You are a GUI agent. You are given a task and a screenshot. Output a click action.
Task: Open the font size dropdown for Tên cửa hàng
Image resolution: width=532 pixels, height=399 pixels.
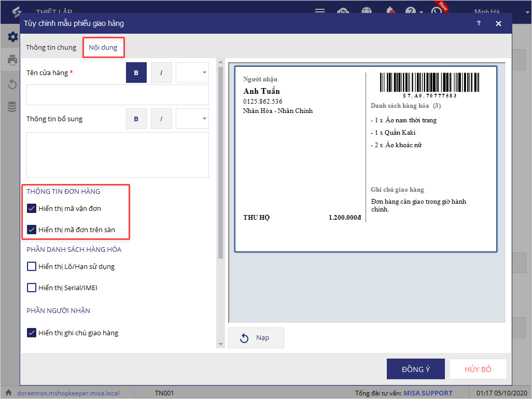pos(192,73)
